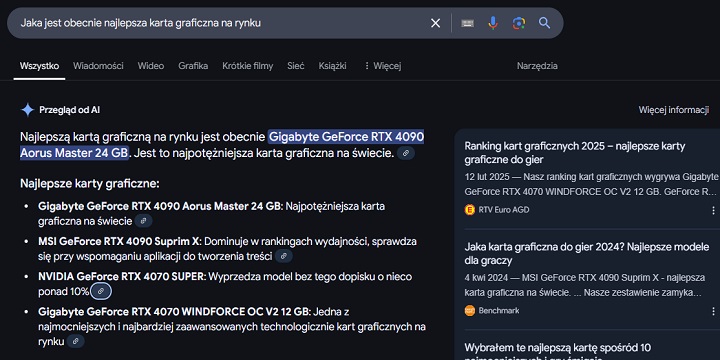720x360 pixels.
Task: Switch to the Wideo tab
Action: tap(151, 66)
